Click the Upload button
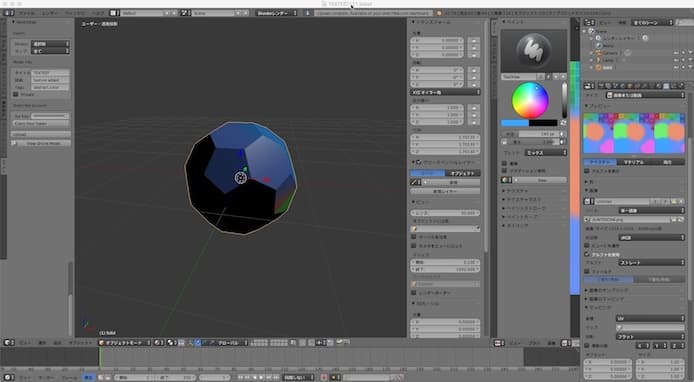Image resolution: width=694 pixels, height=382 pixels. point(41,134)
